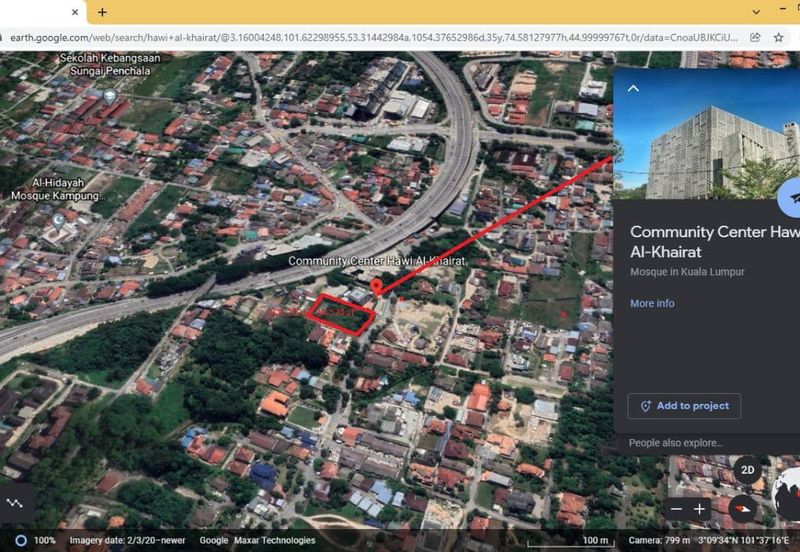Open a new browser tab
Screen dimensions: 800x552
102,12
